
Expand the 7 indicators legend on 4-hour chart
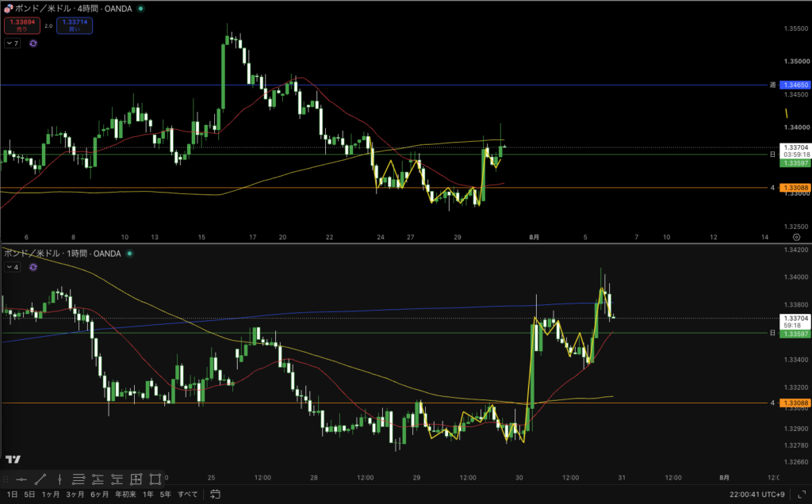(x=12, y=44)
